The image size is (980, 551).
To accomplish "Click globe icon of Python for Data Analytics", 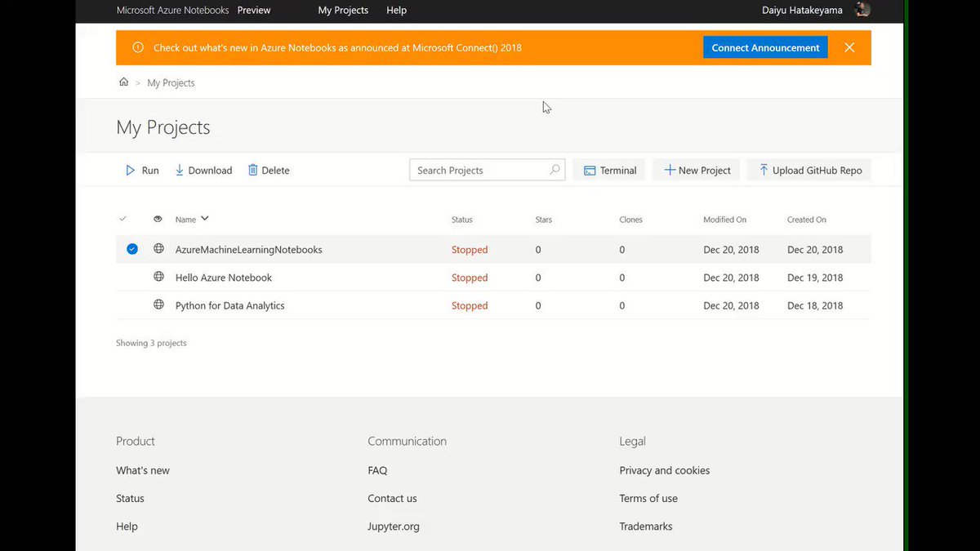I will click(158, 304).
